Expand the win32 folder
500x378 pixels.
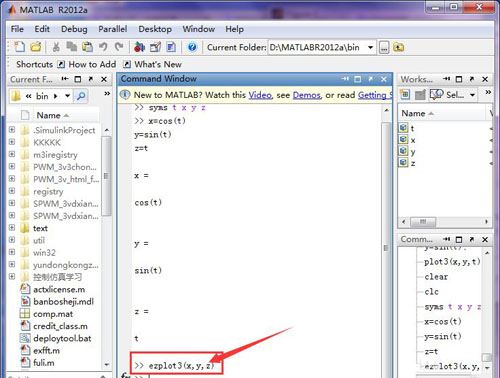[x=12, y=252]
